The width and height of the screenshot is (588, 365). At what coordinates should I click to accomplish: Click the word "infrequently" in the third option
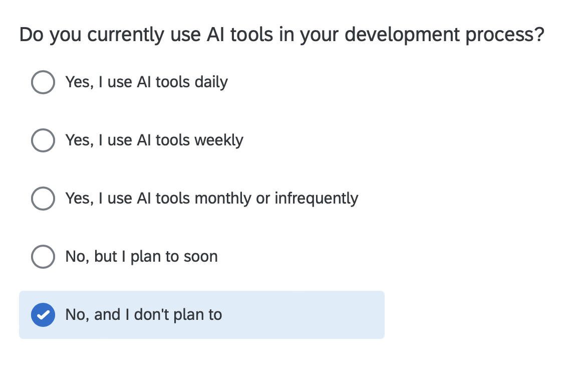(x=317, y=199)
